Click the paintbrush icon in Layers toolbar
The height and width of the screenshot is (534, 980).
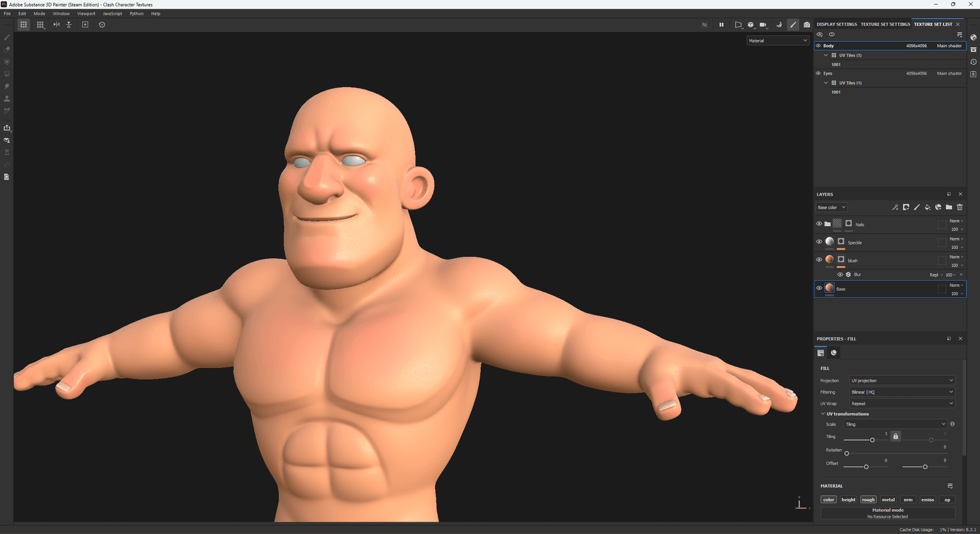pos(917,207)
